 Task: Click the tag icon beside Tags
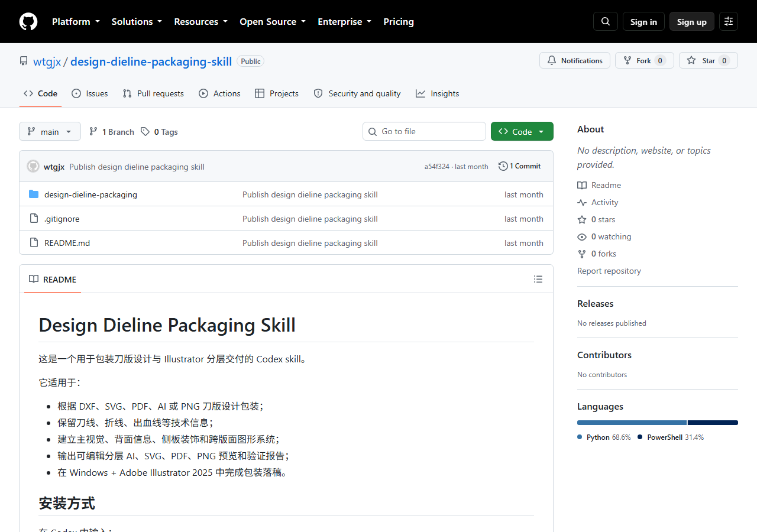(x=145, y=132)
